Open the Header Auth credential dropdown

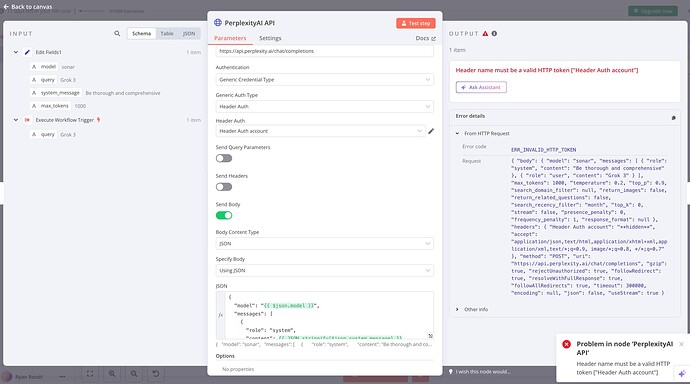pos(320,131)
